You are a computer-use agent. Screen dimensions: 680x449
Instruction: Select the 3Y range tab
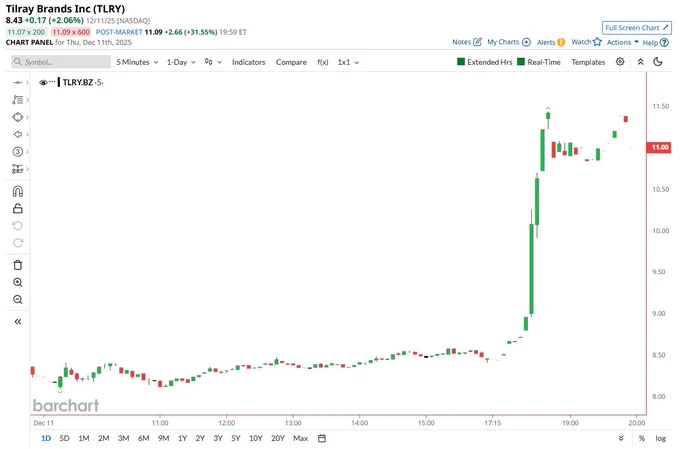coord(218,438)
